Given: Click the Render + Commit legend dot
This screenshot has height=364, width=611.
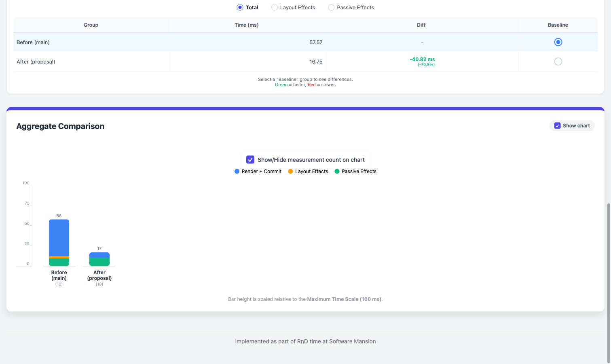Looking at the screenshot, I should point(237,171).
